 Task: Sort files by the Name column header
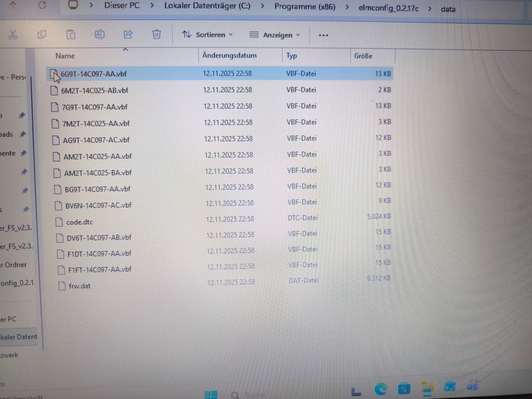[65, 56]
